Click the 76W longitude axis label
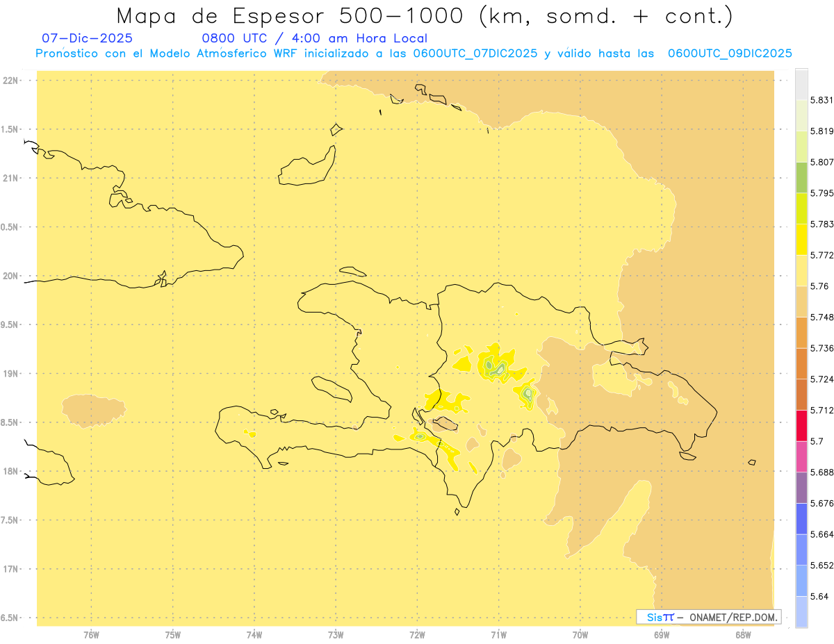834x644 pixels. (91, 635)
